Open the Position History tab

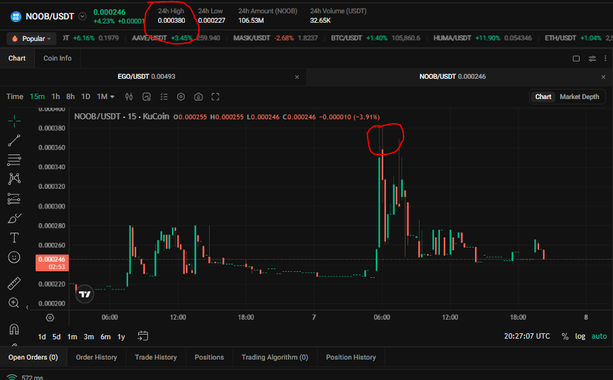351,357
